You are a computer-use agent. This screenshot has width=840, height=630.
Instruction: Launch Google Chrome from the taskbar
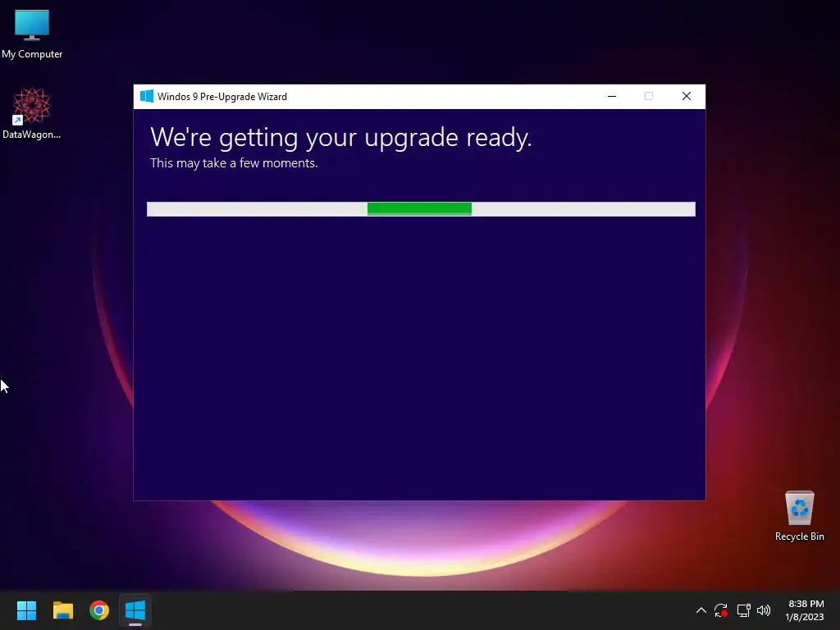pos(99,610)
